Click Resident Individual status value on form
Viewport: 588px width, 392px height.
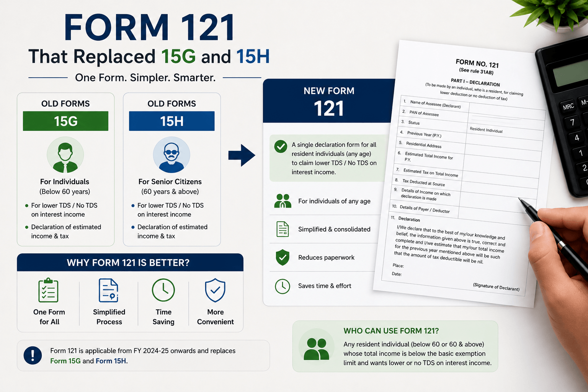click(x=486, y=130)
